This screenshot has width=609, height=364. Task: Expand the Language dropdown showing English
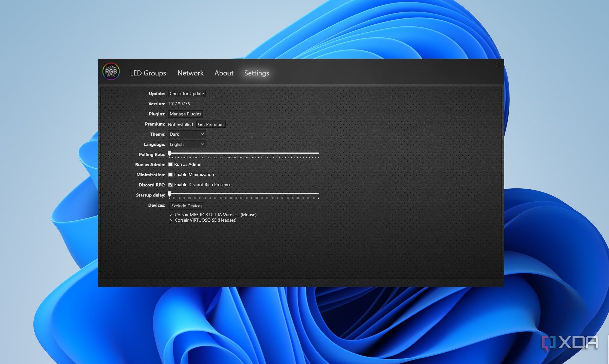coord(187,144)
